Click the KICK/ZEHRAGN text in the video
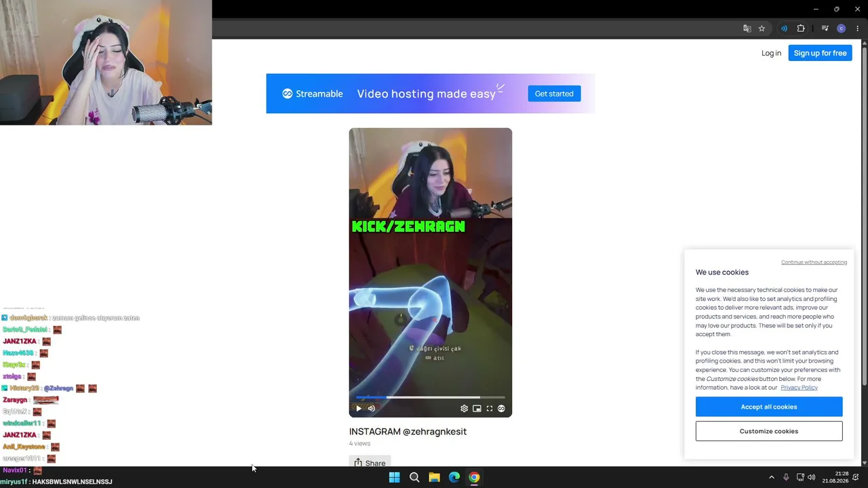Image resolution: width=868 pixels, height=488 pixels. tap(408, 226)
